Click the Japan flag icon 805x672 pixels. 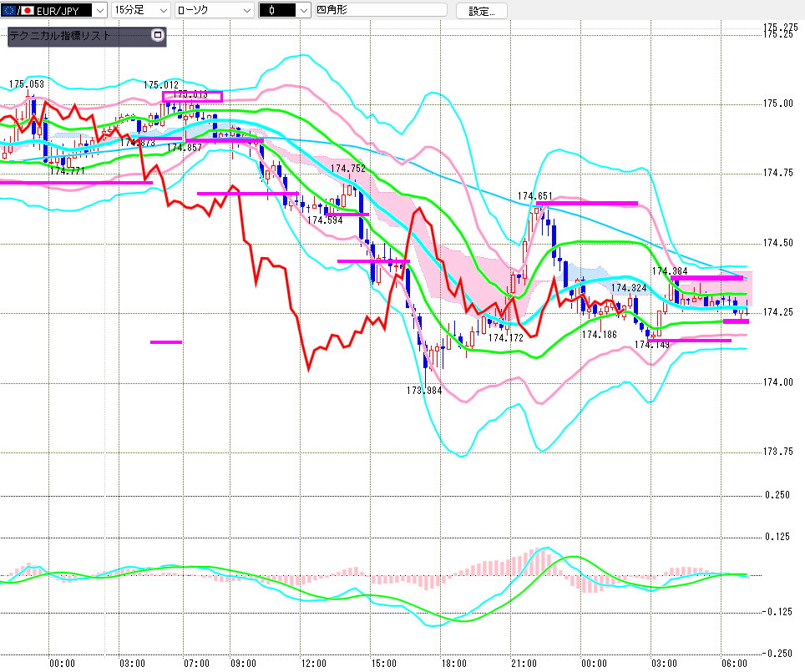tap(26, 11)
